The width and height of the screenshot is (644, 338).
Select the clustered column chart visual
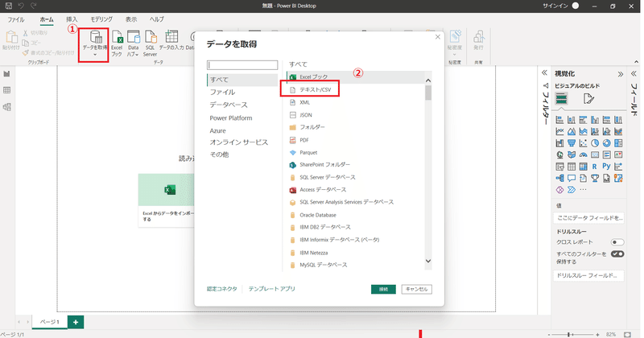pos(595,120)
